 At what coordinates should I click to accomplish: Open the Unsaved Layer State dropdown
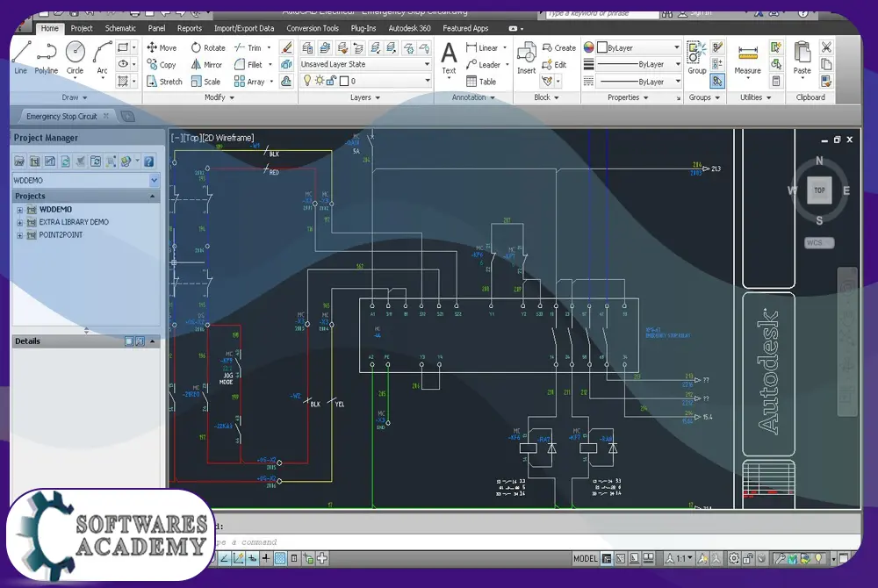(x=365, y=64)
